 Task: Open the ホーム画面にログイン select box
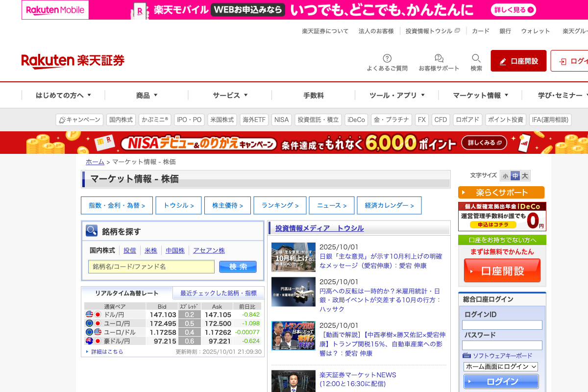(500, 367)
